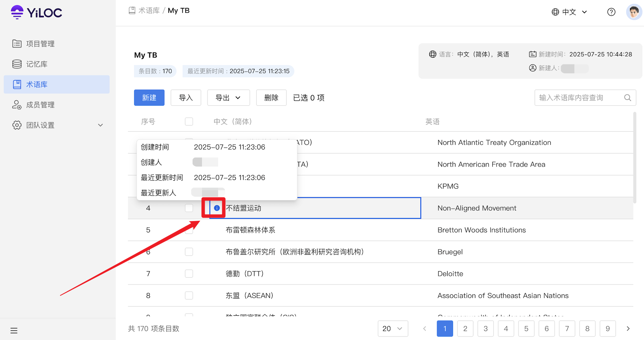Screen dimensions: 644x340
Task: Go to page 6
Action: click(x=547, y=329)
